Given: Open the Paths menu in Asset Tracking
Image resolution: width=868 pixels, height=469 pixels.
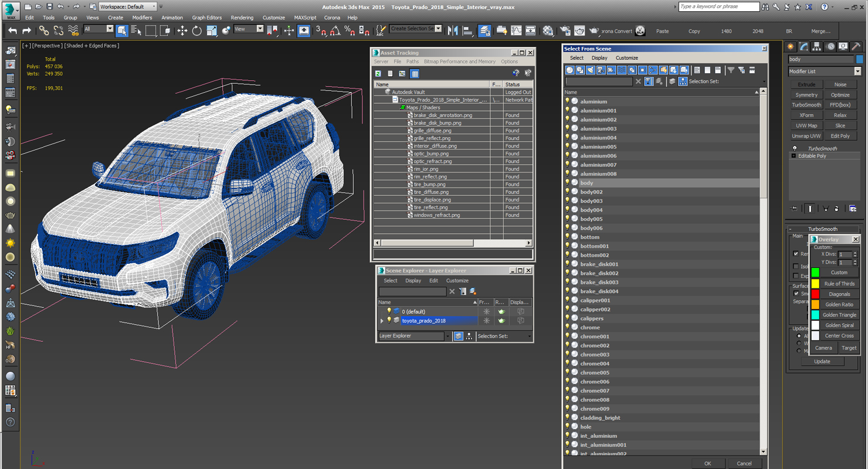Looking at the screenshot, I should click(x=412, y=62).
